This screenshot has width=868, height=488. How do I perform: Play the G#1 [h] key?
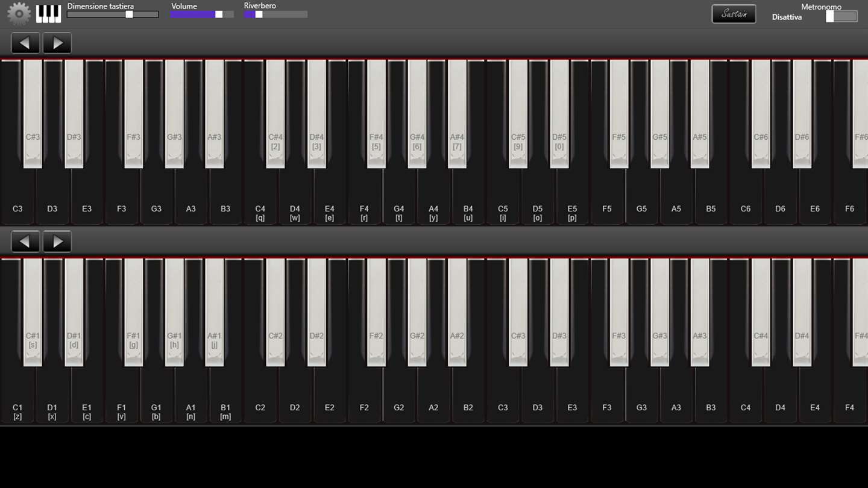pos(174,313)
